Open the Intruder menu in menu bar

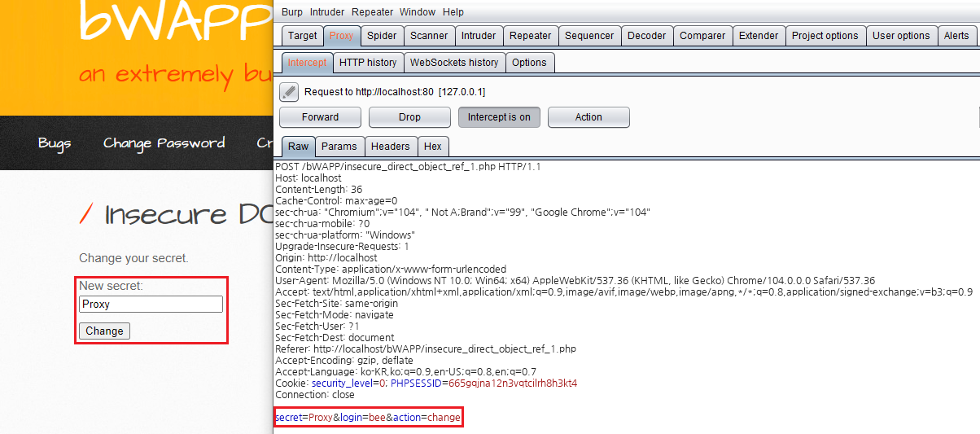tap(327, 12)
